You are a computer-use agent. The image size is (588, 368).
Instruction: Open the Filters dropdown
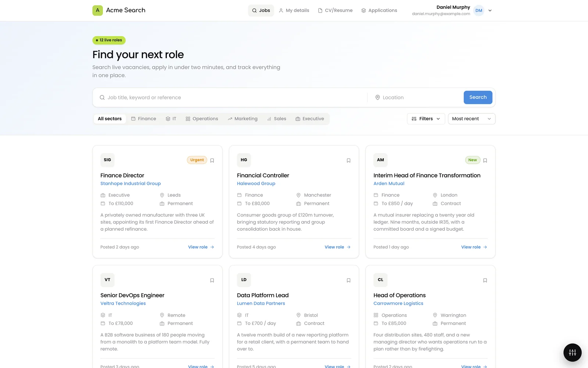[426, 119]
